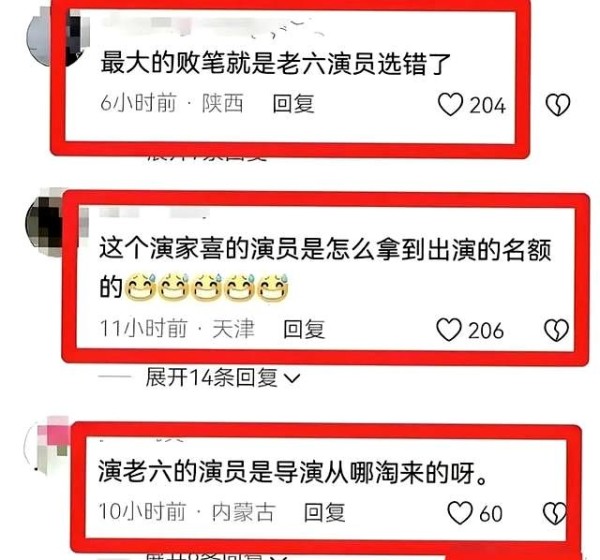Select comment about 演家喜的演员
Screen dimensions: 600x560
[x=325, y=268]
